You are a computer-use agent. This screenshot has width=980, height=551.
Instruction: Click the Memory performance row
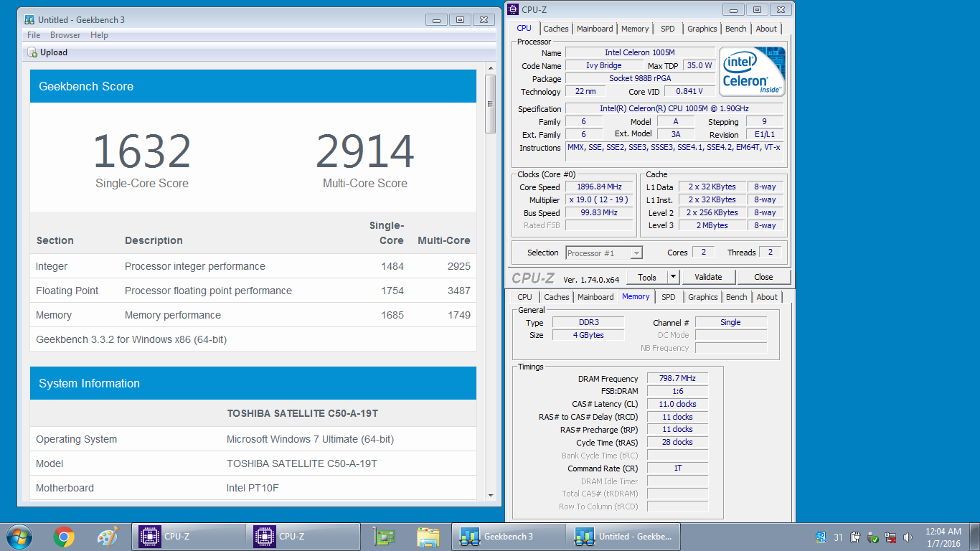(x=253, y=315)
